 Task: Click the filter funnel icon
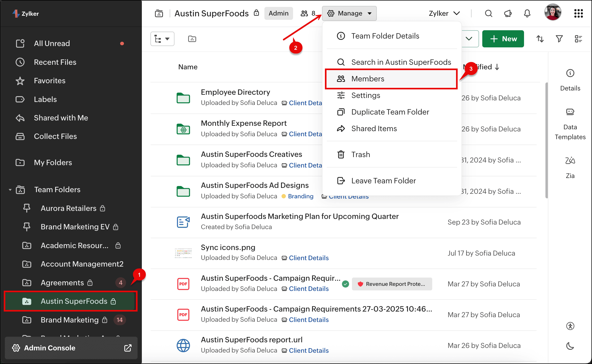(559, 39)
